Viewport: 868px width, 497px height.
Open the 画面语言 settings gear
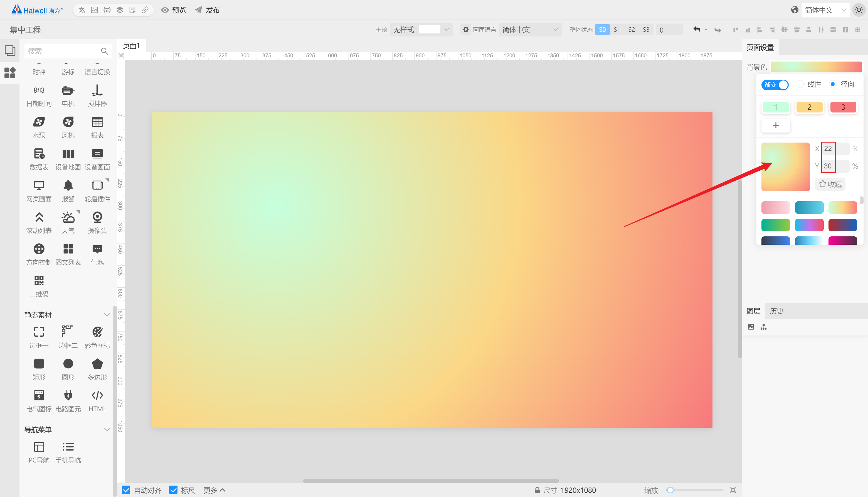pos(465,29)
